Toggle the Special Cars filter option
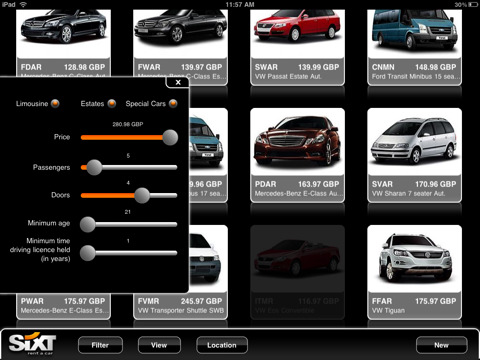Image resolution: width=480 pixels, height=360 pixels. tap(173, 104)
